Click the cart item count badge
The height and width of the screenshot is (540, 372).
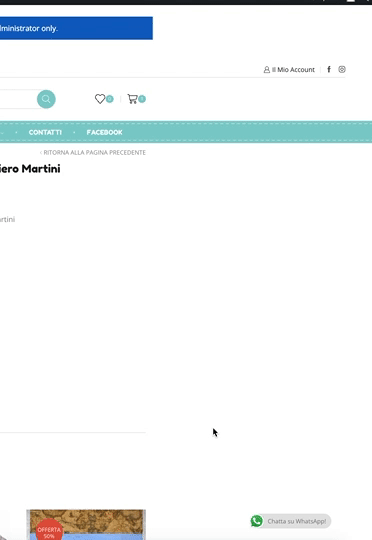[142, 99]
